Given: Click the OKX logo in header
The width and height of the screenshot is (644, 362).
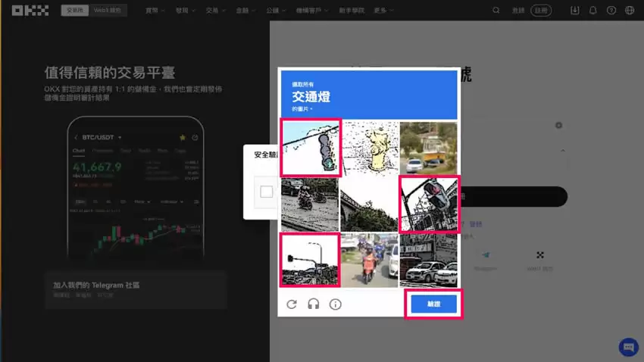Looking at the screenshot, I should pyautogui.click(x=30, y=11).
